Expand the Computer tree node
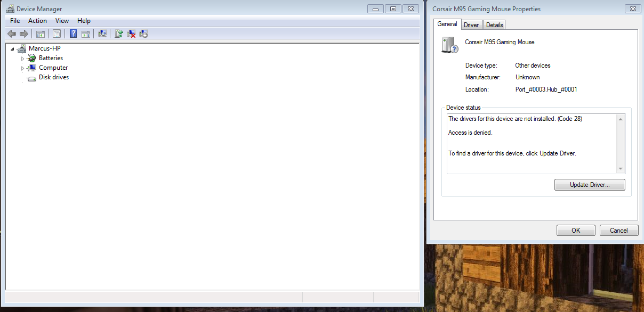Viewport: 644px width, 312px height. pos(23,68)
